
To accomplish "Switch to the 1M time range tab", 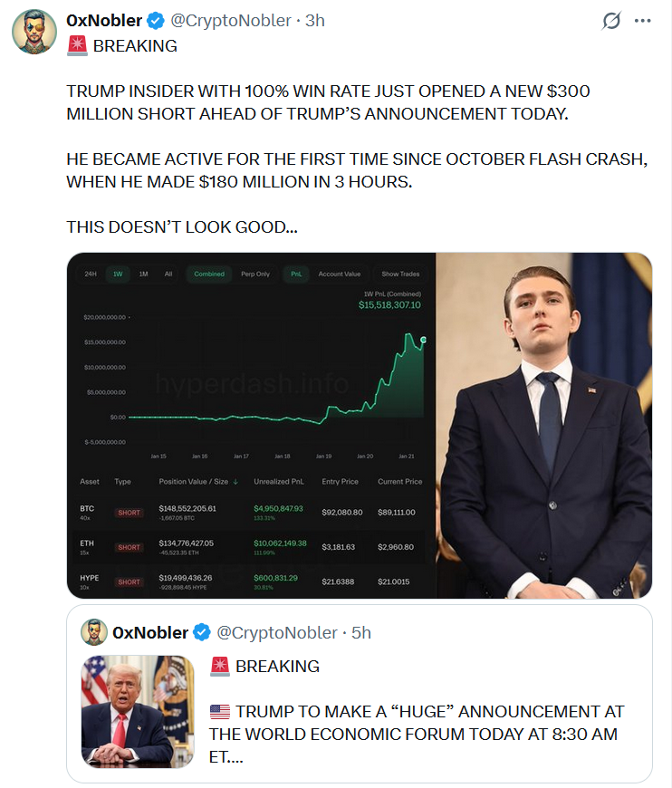I will (143, 274).
